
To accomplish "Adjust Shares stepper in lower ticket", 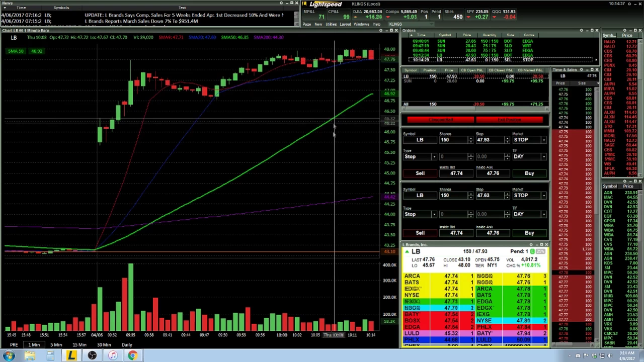I will coord(470,196).
